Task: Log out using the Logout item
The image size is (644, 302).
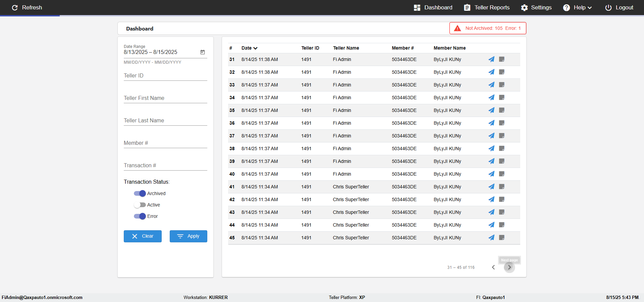Action: (619, 7)
